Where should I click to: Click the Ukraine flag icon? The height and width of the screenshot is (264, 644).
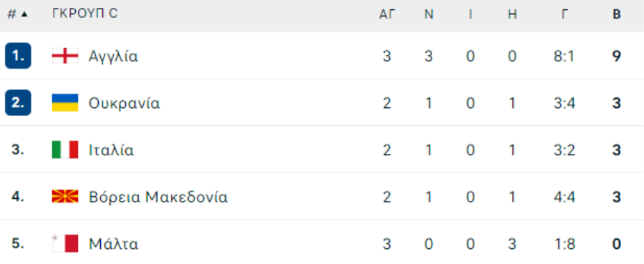(65, 102)
